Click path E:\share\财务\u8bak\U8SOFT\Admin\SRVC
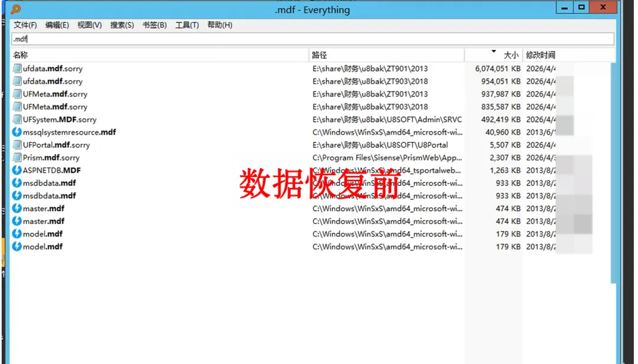The width and height of the screenshot is (638, 364). point(387,119)
